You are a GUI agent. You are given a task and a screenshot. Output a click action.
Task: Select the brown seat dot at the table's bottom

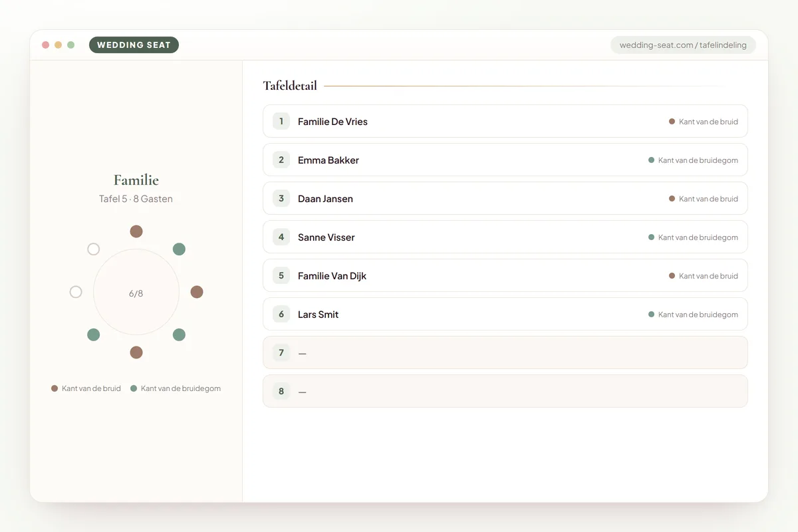pos(136,352)
